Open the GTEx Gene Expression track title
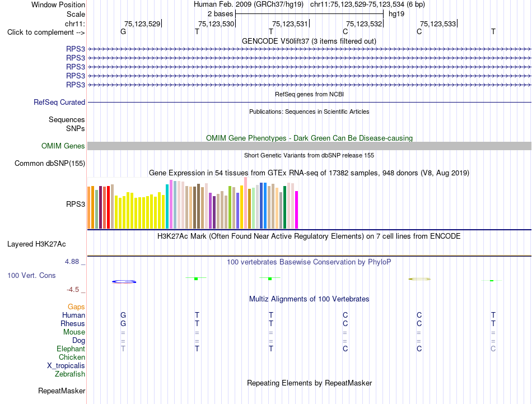The image size is (532, 404). (x=309, y=173)
